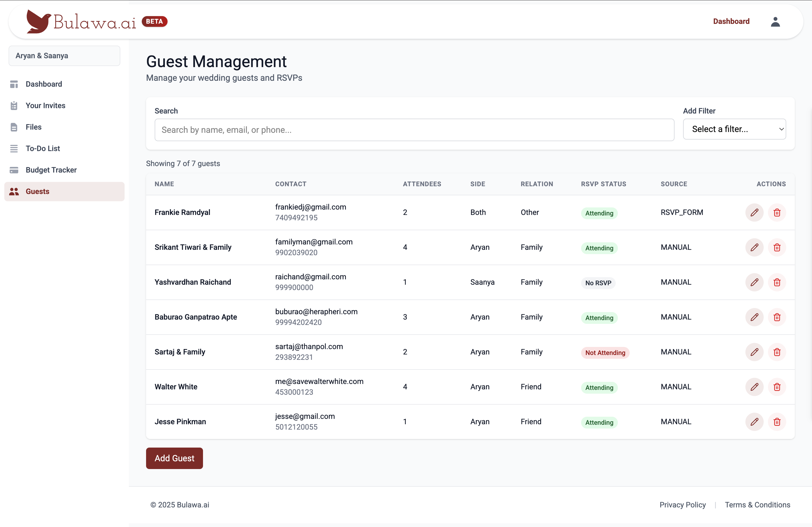This screenshot has height=527, width=812.
Task: Open Files from the sidebar
Action: (x=34, y=127)
